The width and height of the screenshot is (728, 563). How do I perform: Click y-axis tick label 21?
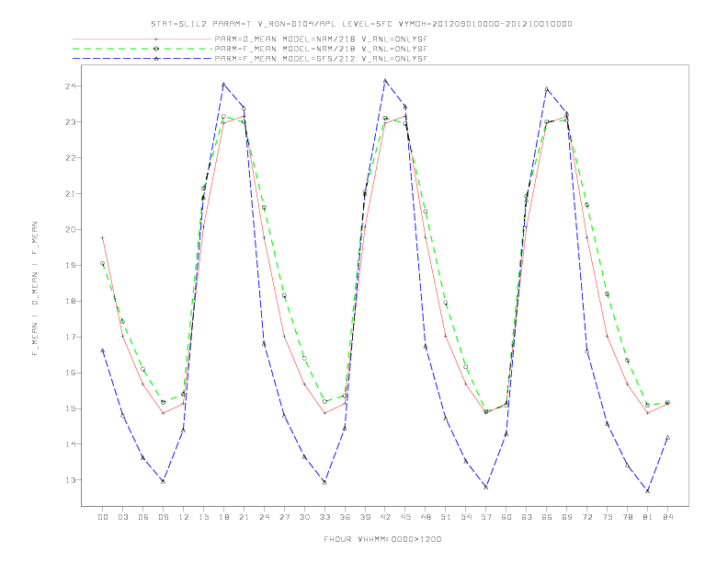[x=71, y=194]
